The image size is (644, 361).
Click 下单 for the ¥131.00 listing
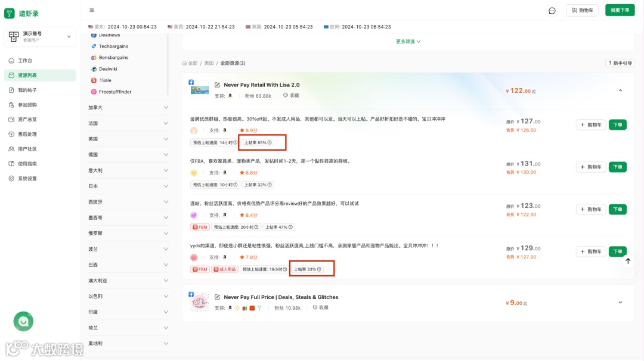617,167
